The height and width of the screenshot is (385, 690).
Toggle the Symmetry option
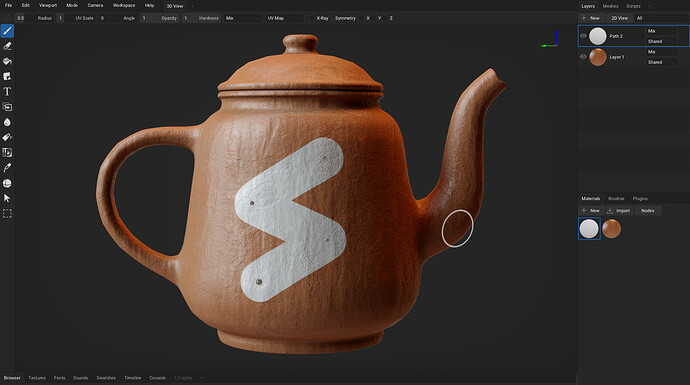click(345, 18)
